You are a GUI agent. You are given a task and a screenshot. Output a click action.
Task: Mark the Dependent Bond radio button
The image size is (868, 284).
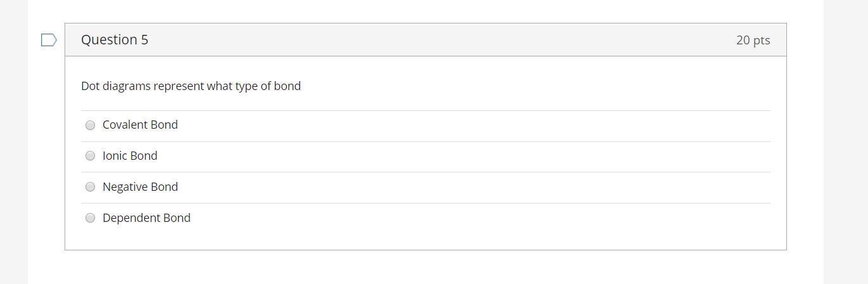[x=90, y=218]
